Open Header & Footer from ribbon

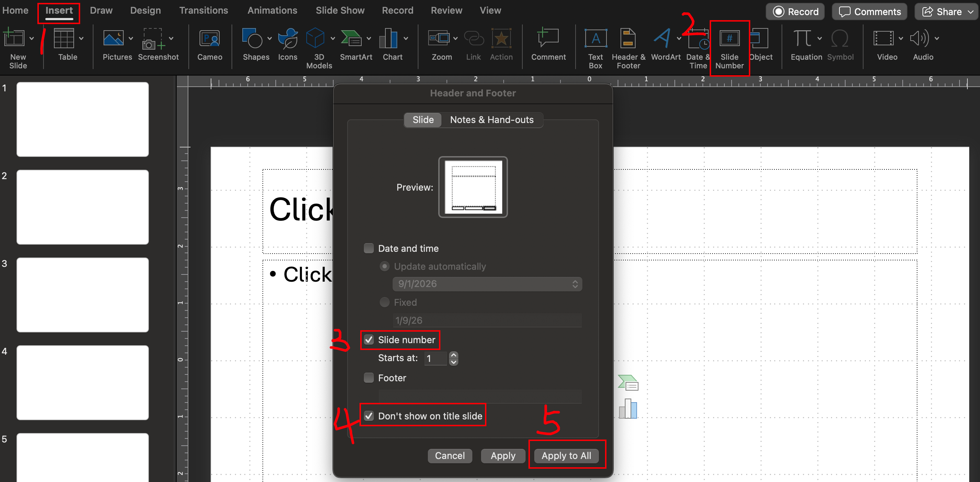click(x=628, y=39)
